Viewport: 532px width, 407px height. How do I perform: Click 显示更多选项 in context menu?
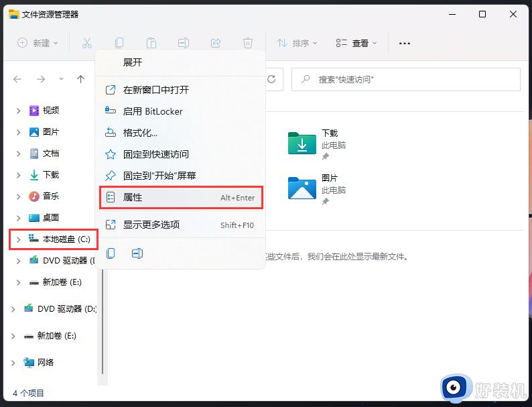(151, 225)
